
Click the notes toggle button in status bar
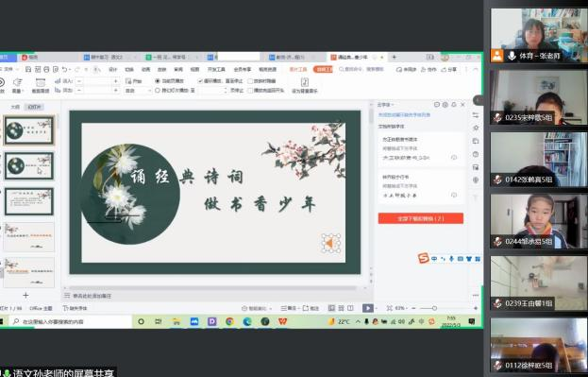(289, 308)
